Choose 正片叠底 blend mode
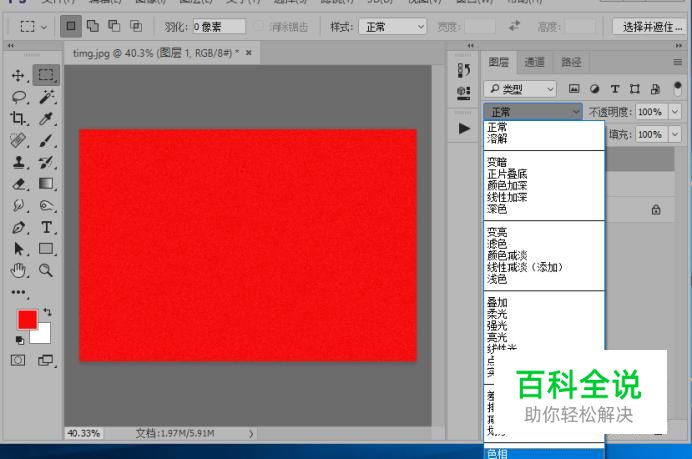The width and height of the screenshot is (692, 459). [x=507, y=174]
